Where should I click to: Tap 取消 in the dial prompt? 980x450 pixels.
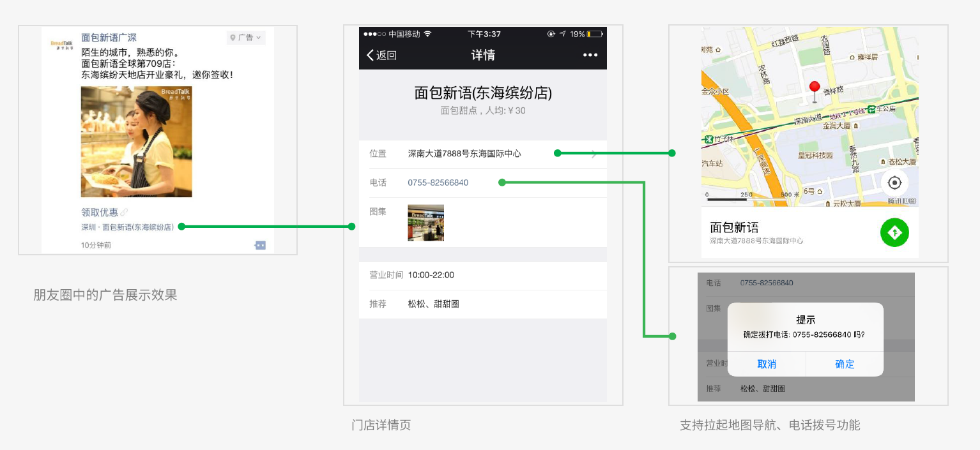point(767,364)
